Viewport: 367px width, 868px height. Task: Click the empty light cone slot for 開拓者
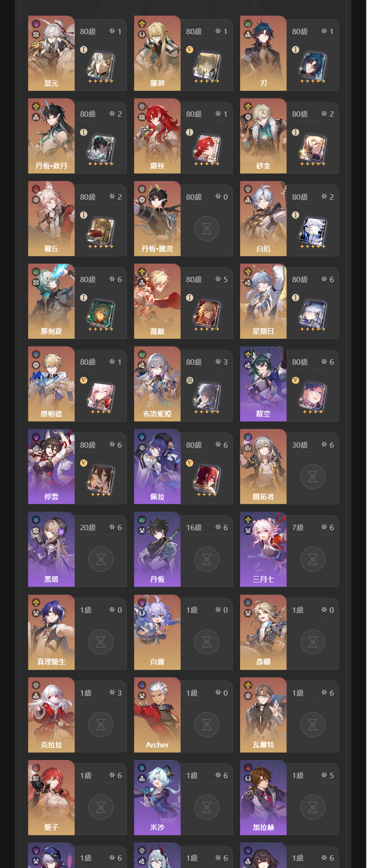coord(313,476)
